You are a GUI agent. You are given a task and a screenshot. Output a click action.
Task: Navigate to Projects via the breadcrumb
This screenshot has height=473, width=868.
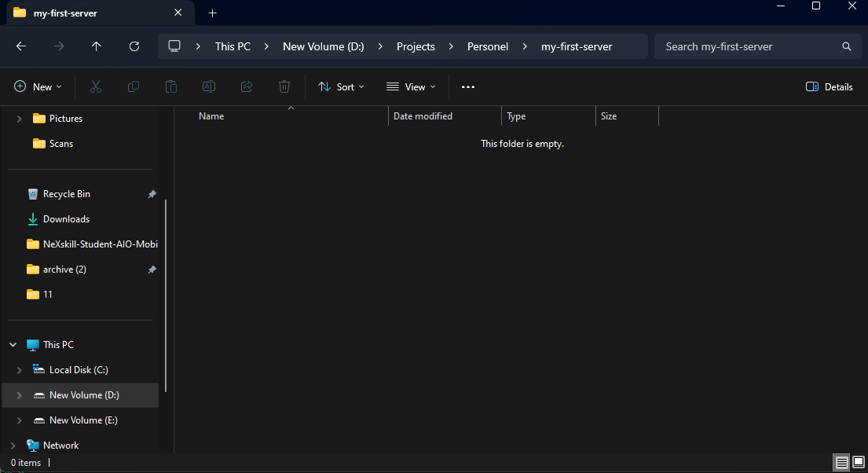pyautogui.click(x=416, y=46)
